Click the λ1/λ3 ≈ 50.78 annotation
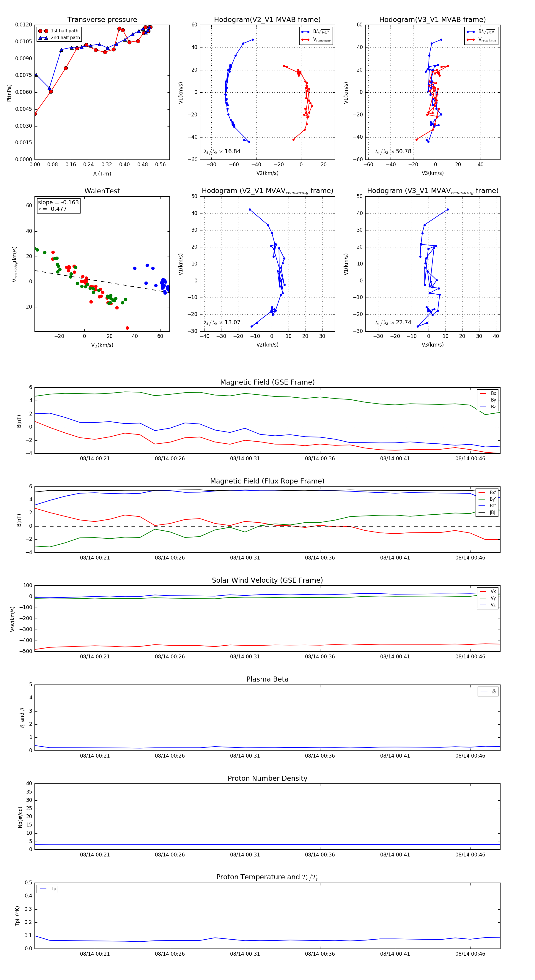The width and height of the screenshot is (535, 980). click(393, 151)
